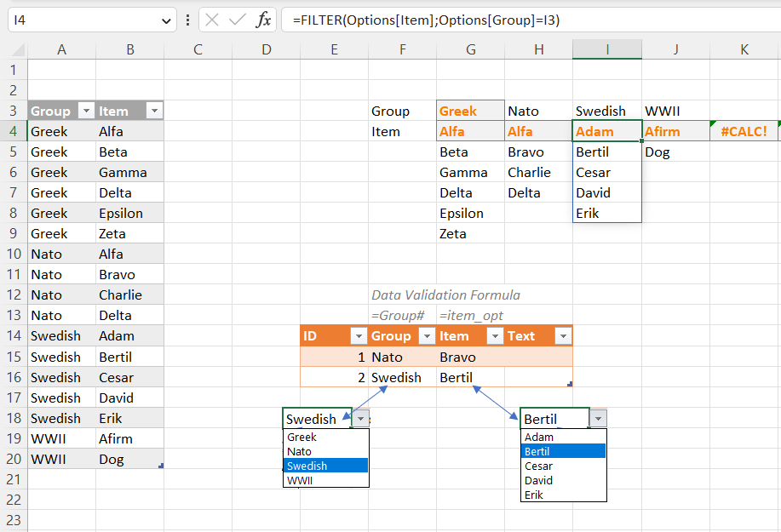This screenshot has width=781, height=532.
Task: Select column K by its header
Action: [x=744, y=49]
